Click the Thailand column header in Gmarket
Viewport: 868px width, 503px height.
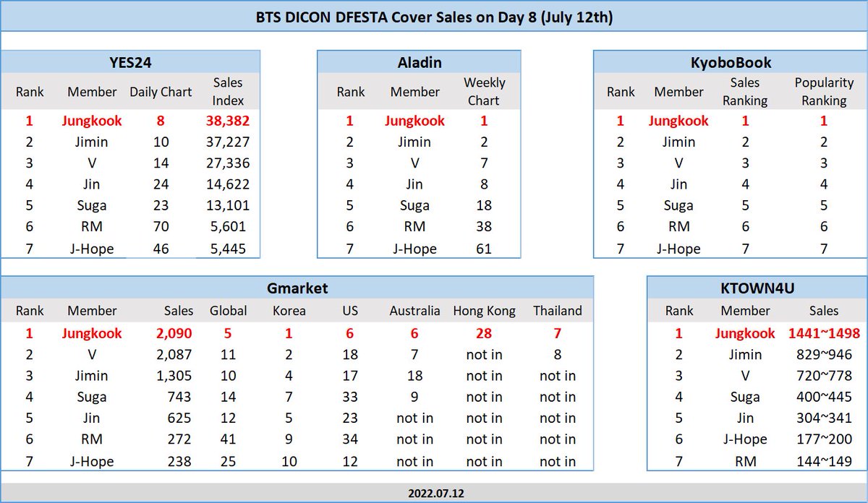(x=557, y=311)
